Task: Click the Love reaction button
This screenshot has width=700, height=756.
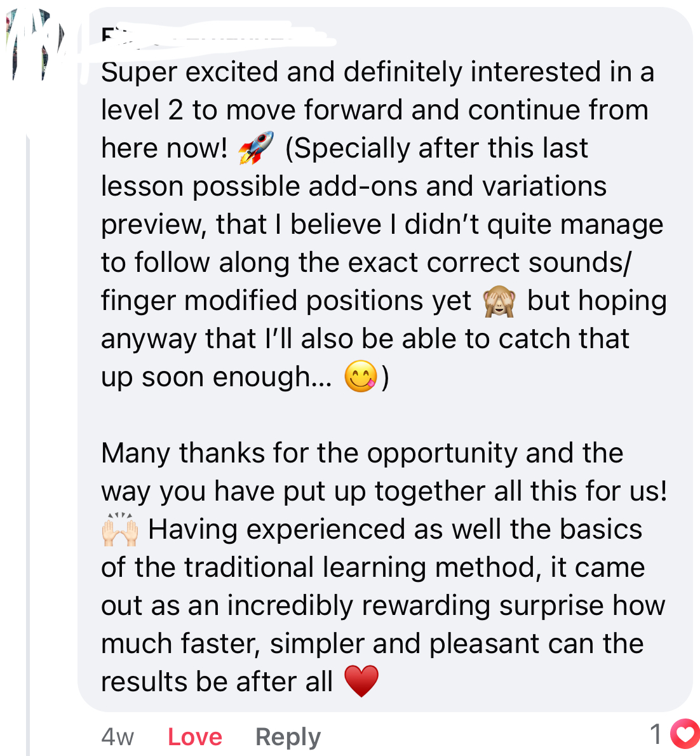Action: pyautogui.click(x=194, y=736)
